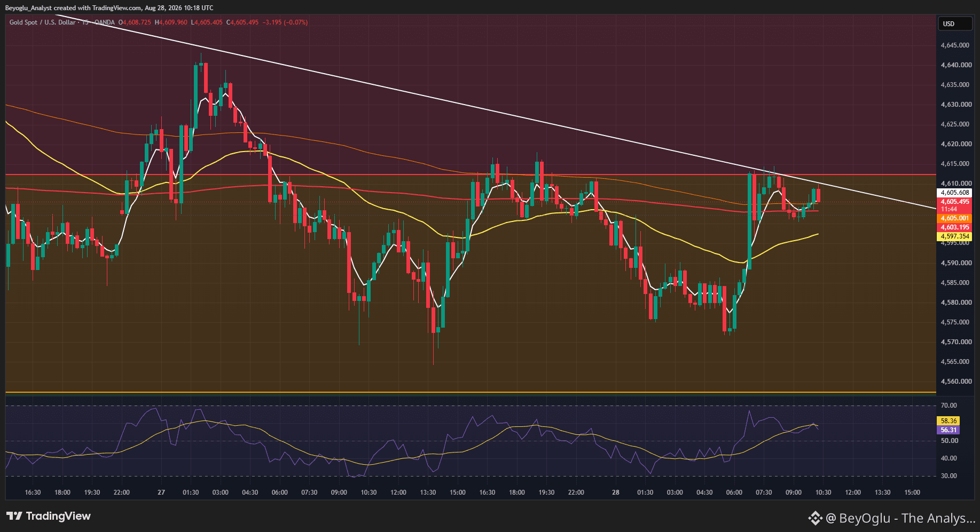Click the 28 date label on time axis
This screenshot has width=980, height=532.
(x=616, y=493)
